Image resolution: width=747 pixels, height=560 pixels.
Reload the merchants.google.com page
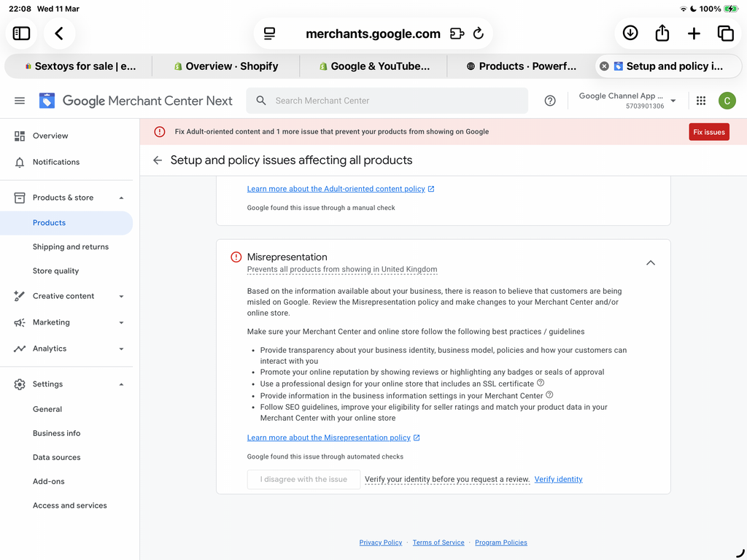click(x=479, y=34)
